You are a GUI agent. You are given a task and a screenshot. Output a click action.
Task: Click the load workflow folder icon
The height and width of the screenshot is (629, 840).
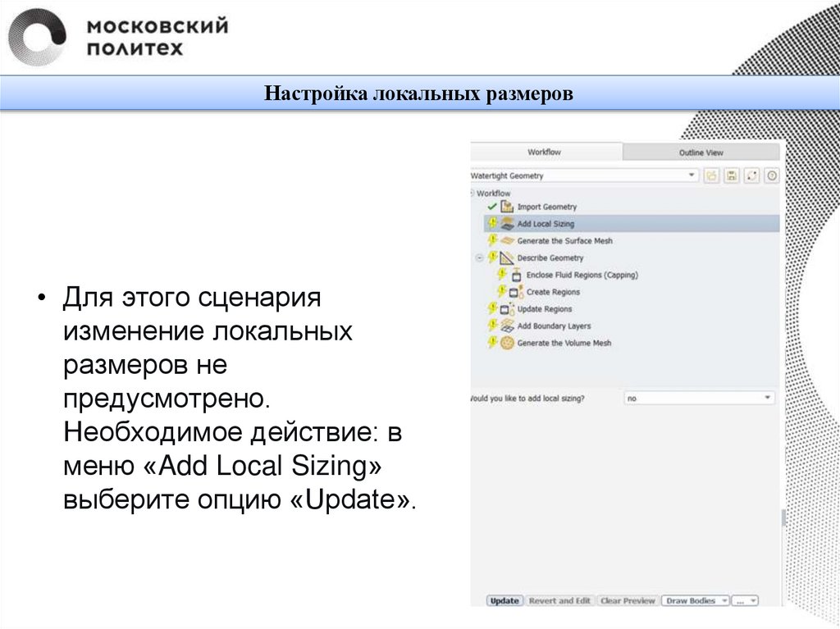[x=711, y=175]
